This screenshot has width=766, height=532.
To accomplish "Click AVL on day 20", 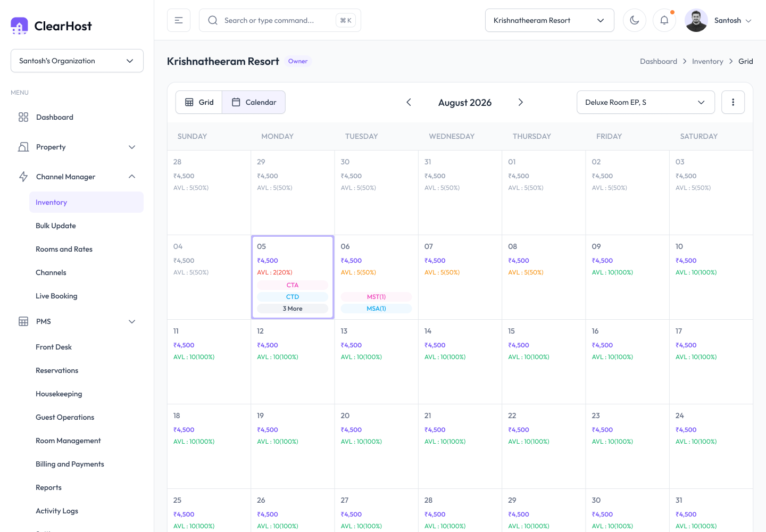I will 361,442.
